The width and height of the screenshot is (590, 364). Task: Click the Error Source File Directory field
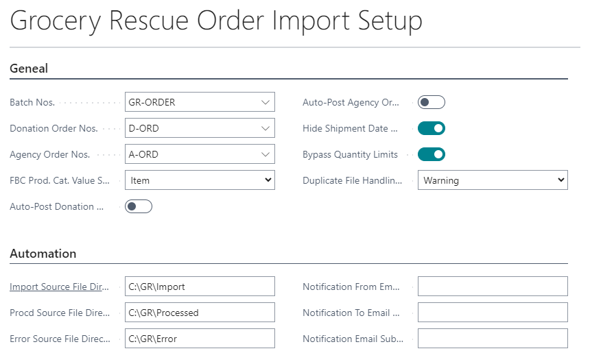(x=200, y=339)
